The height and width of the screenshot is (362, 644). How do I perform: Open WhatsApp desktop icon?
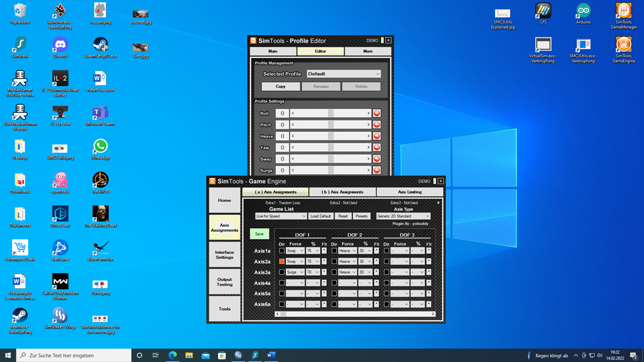tap(100, 149)
